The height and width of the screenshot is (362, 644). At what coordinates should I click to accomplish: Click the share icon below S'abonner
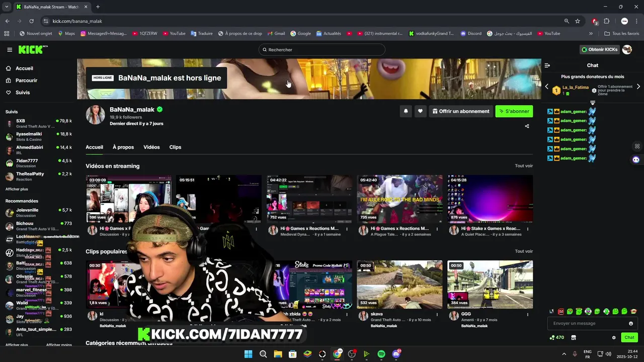click(x=527, y=126)
